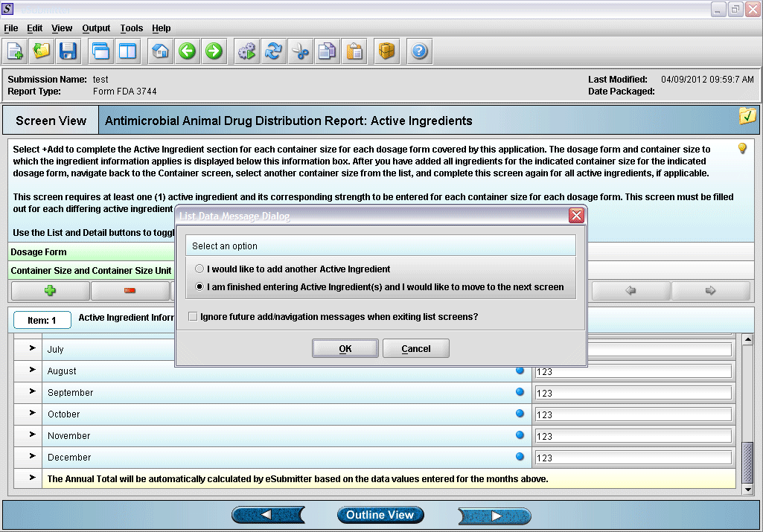Check 'Ignore future add/navigation messages' checkbox

(194, 317)
